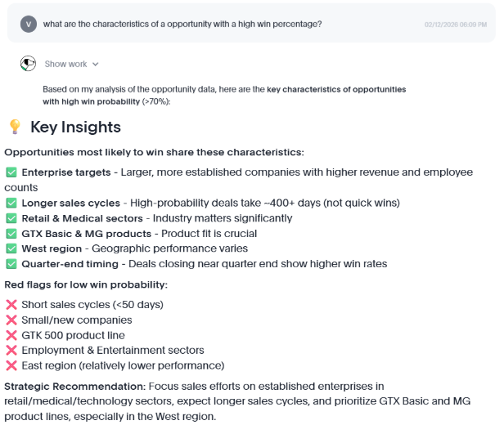Click the red X beside Employment & Entertainment sectors
This screenshot has height=434, width=504.
click(x=11, y=350)
